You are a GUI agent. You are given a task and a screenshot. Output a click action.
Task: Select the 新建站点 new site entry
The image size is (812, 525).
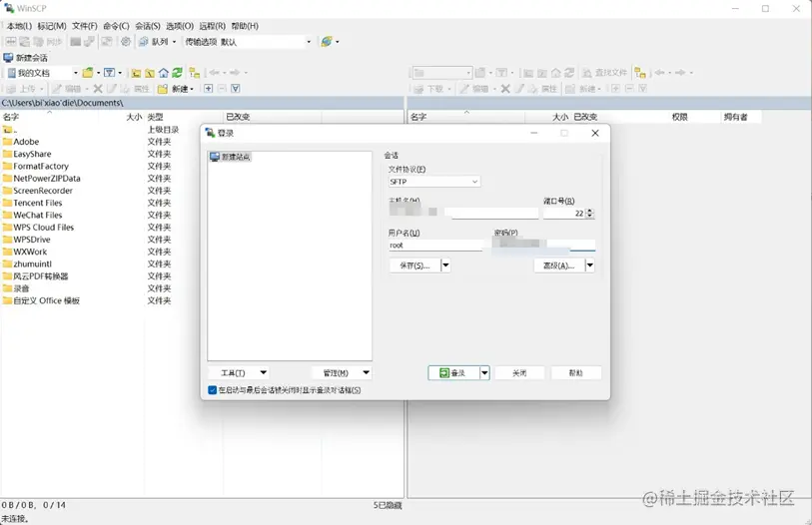[x=231, y=157]
